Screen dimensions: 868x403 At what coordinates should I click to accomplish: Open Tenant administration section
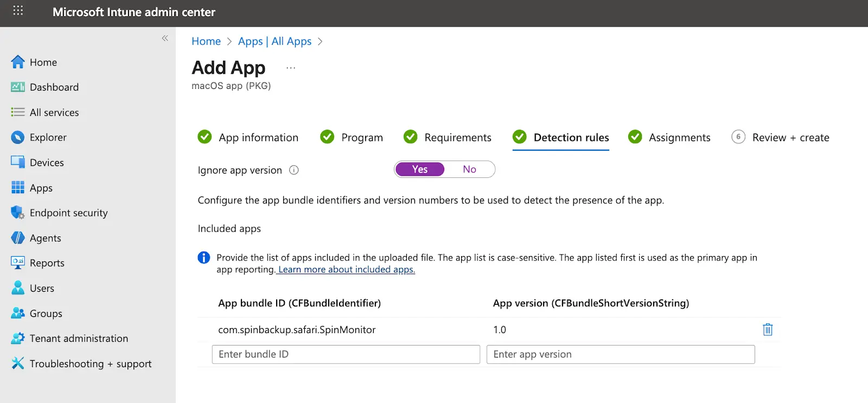(x=79, y=338)
